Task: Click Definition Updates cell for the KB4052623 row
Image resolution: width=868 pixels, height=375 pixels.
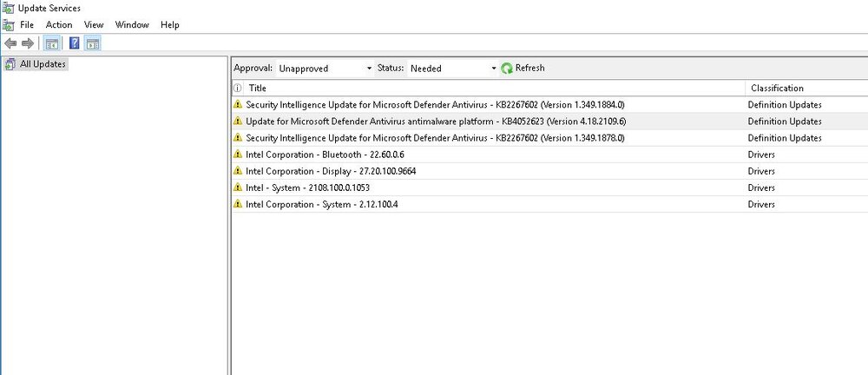Action: click(x=785, y=122)
